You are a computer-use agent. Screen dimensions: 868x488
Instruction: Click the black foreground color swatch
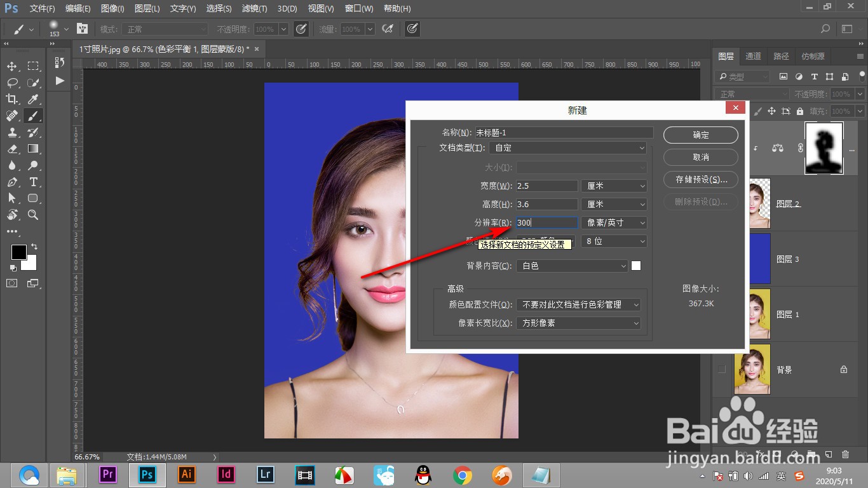[18, 252]
